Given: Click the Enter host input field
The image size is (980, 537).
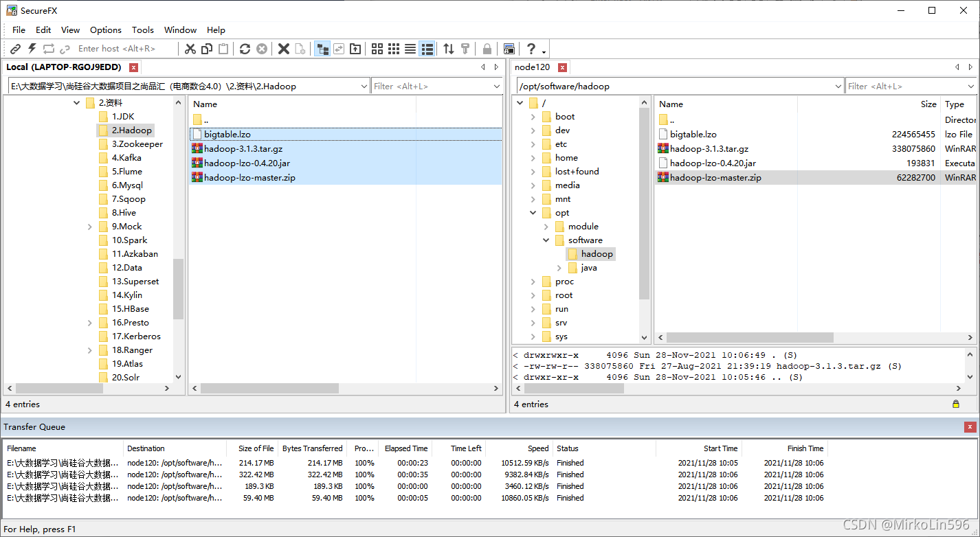Looking at the screenshot, I should pos(126,49).
